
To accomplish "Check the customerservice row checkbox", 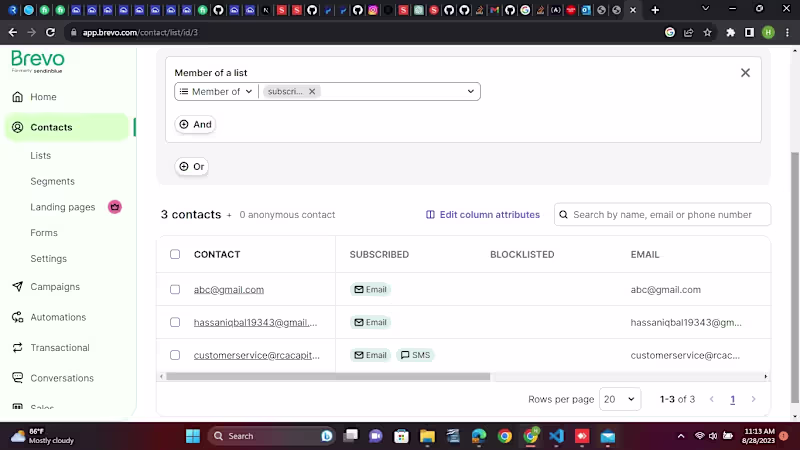I will (x=175, y=355).
